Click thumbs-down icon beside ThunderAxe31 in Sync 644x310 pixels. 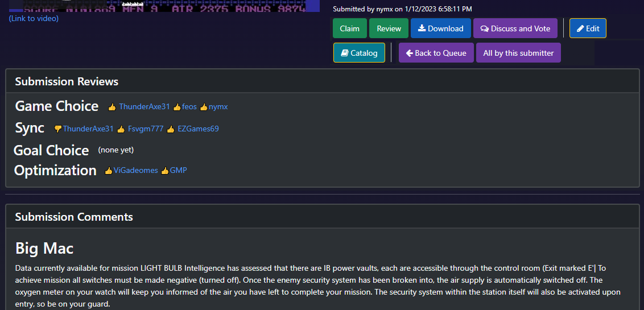(58, 129)
